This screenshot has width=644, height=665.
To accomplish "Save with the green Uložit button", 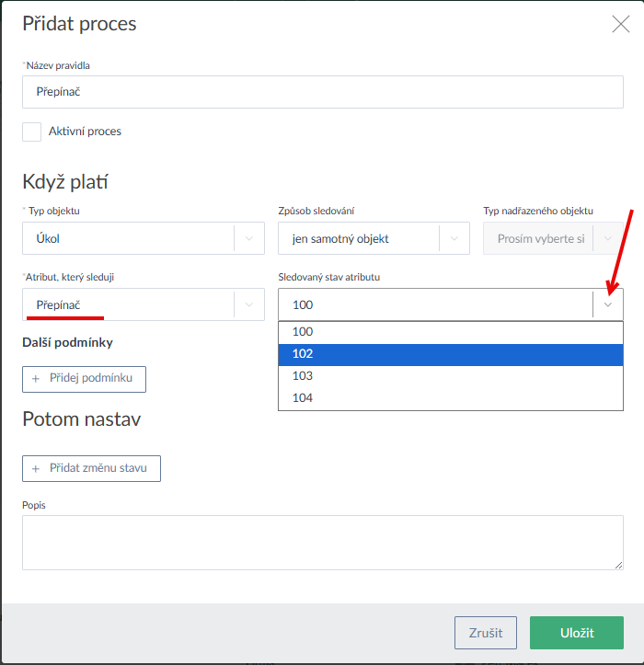I will coord(577,633).
